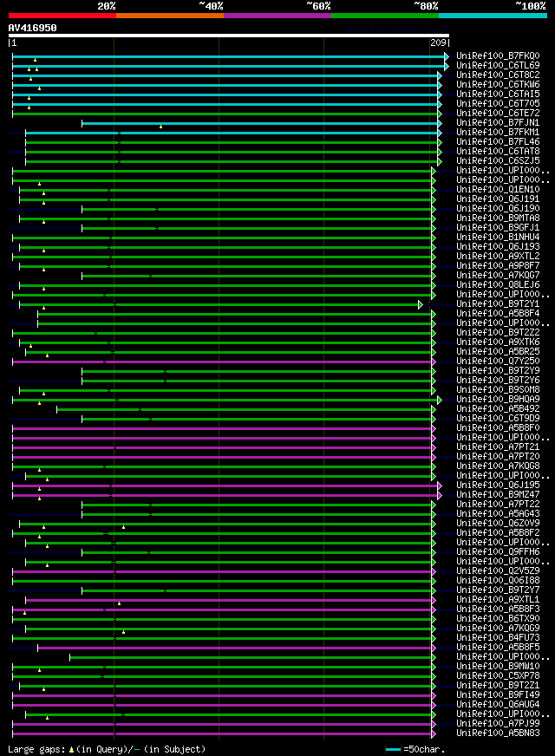Open the UniRef100_Q1EN10 entry
The image size is (555, 756).
(498, 189)
